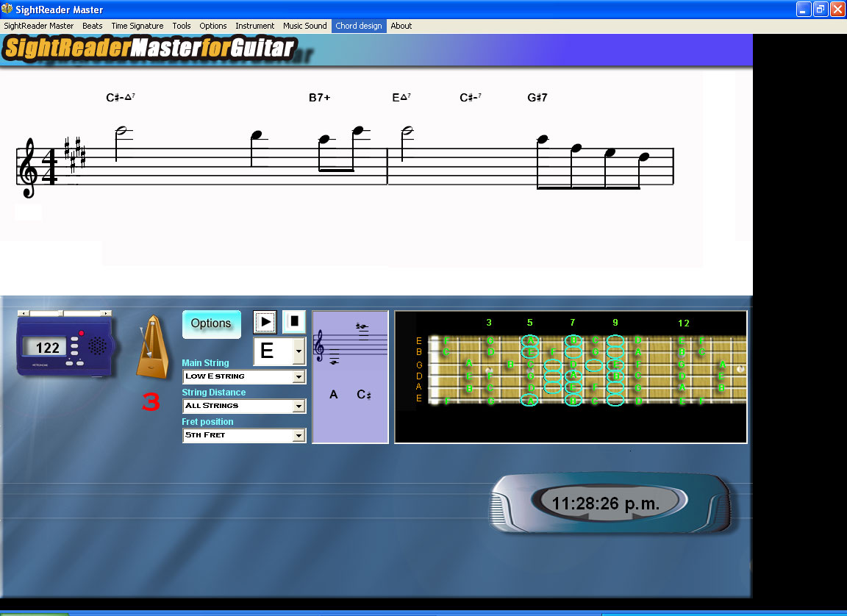
Task: Open the About menu
Action: coord(401,26)
